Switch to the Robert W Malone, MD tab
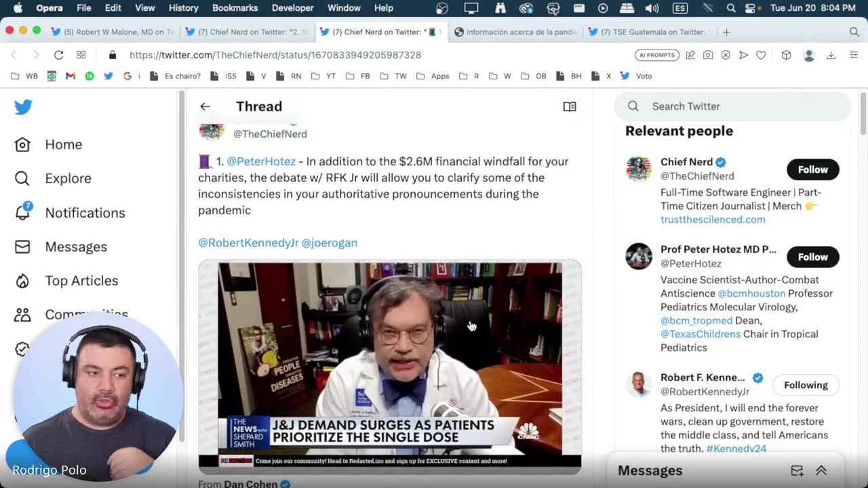The width and height of the screenshot is (868, 488). click(112, 32)
